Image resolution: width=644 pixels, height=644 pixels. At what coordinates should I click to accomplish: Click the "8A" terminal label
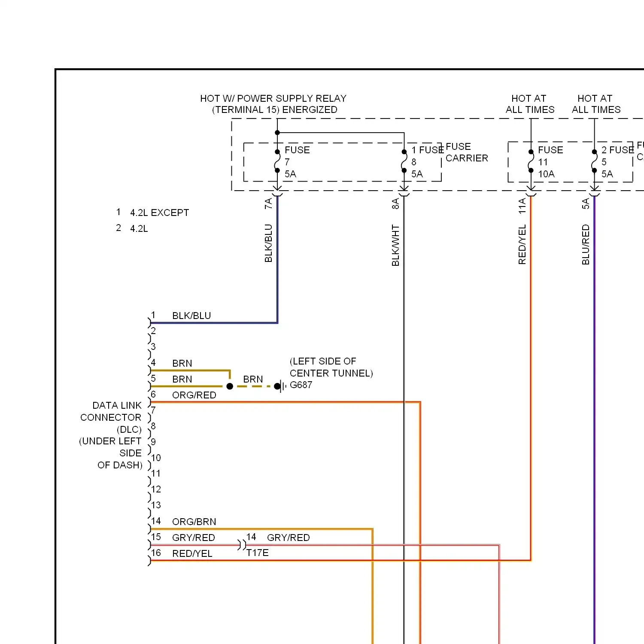(x=395, y=204)
